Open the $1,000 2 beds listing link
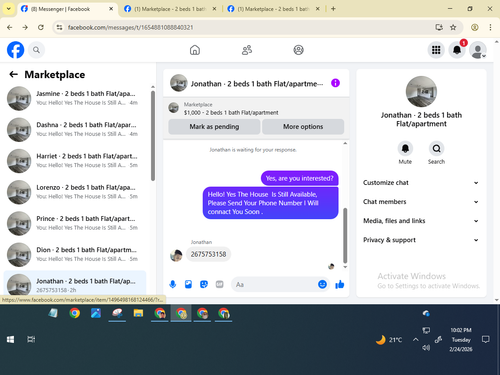This screenshot has height=375, width=500. coord(231,113)
